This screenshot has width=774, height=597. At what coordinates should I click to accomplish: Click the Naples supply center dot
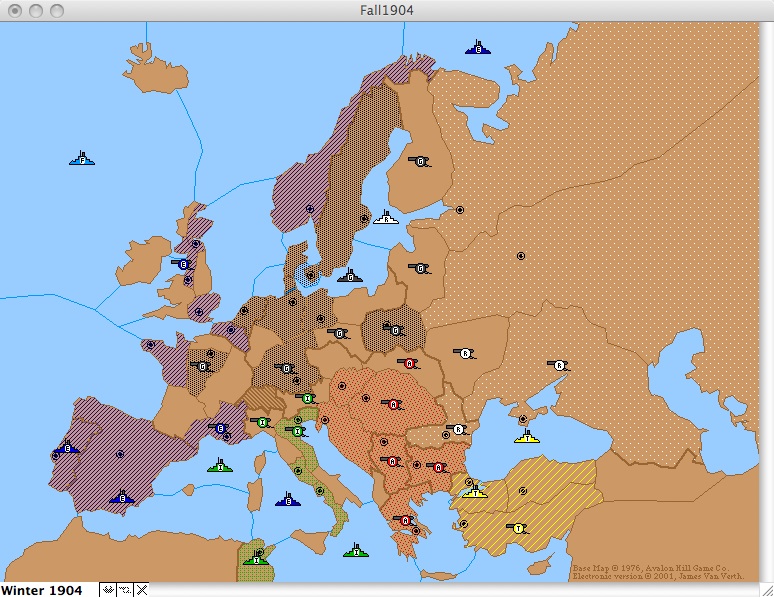pyautogui.click(x=320, y=491)
